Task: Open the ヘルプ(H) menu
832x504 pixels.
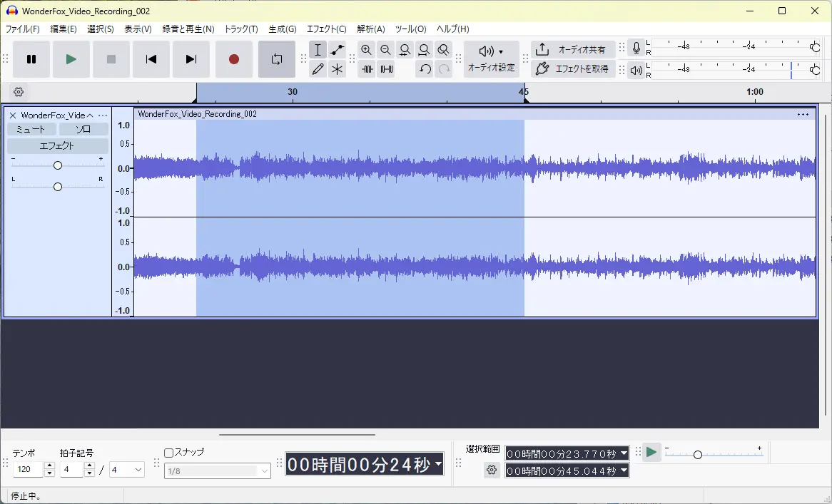Action: [452, 29]
